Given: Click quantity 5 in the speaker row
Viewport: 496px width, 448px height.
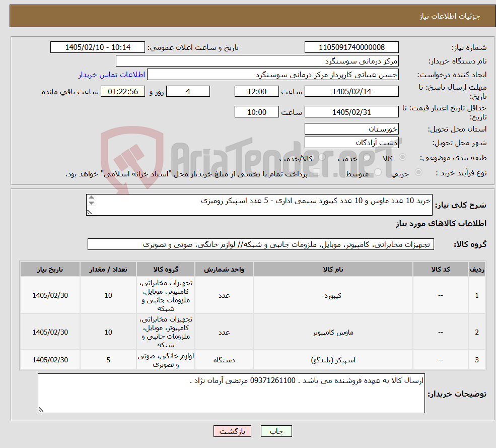Looking at the screenshot, I should (x=108, y=360).
